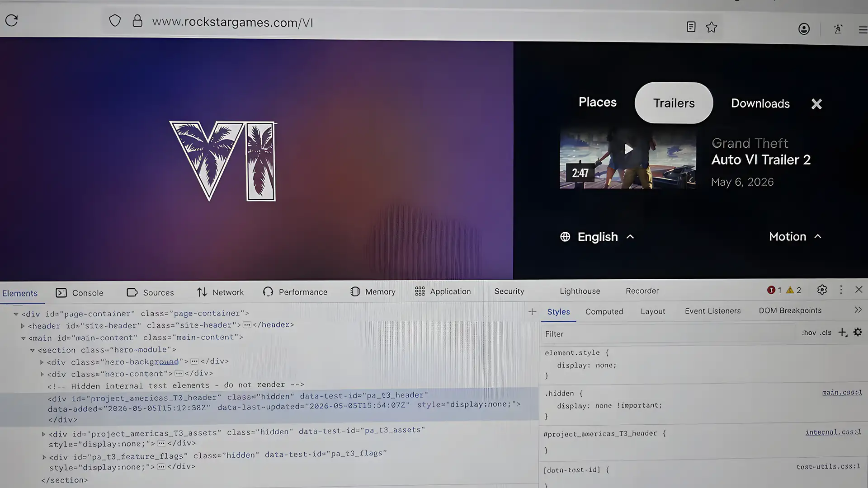This screenshot has height=488, width=868.
Task: Toggle reader view icon in address bar
Action: [691, 27]
